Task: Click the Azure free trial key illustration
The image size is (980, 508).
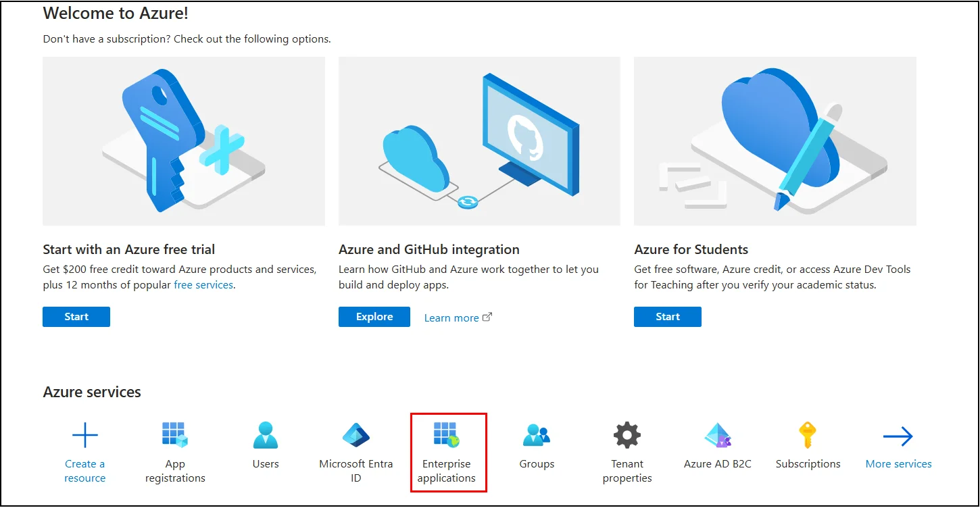Action: pos(184,141)
